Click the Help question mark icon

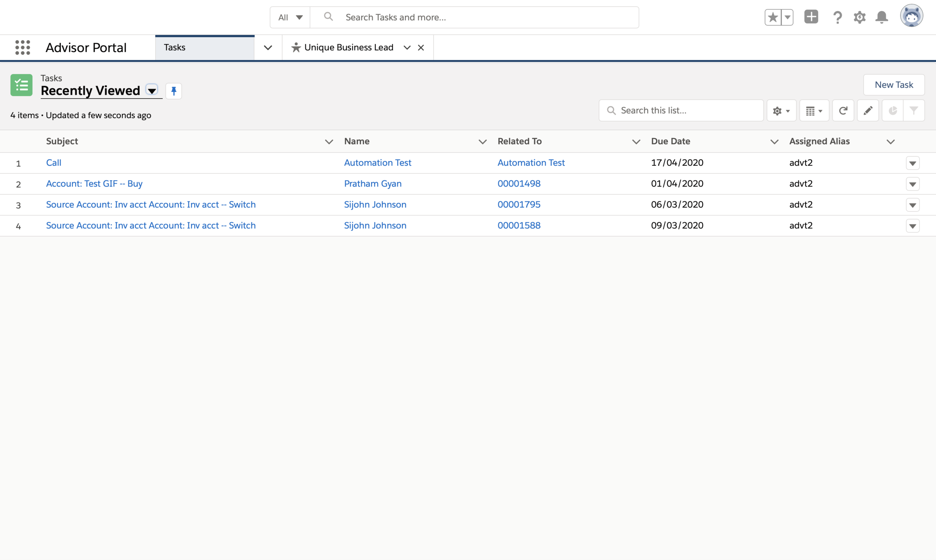click(837, 17)
